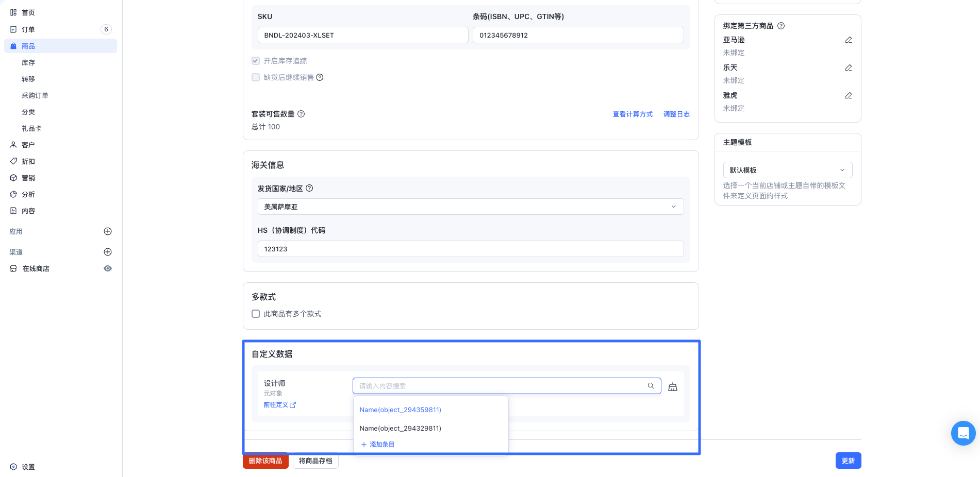Image resolution: width=980 pixels, height=477 pixels.
Task: Click the 折扣 discount tag icon
Action: (13, 161)
